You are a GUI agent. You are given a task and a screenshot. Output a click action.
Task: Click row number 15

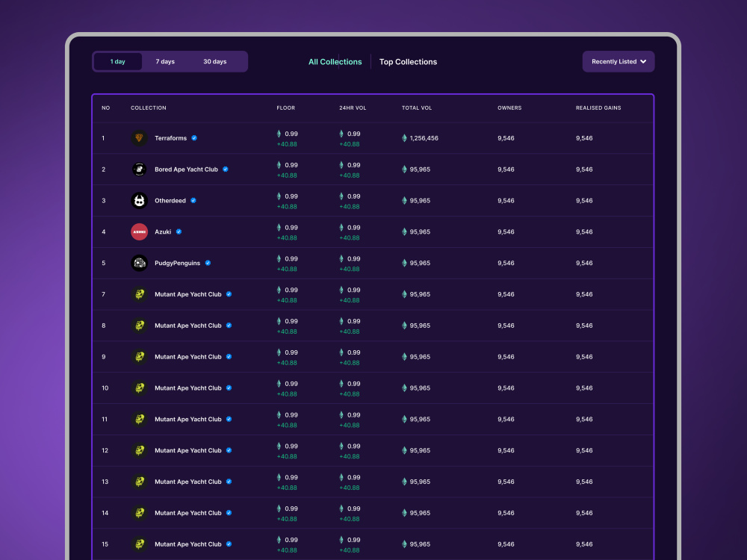coord(105,544)
